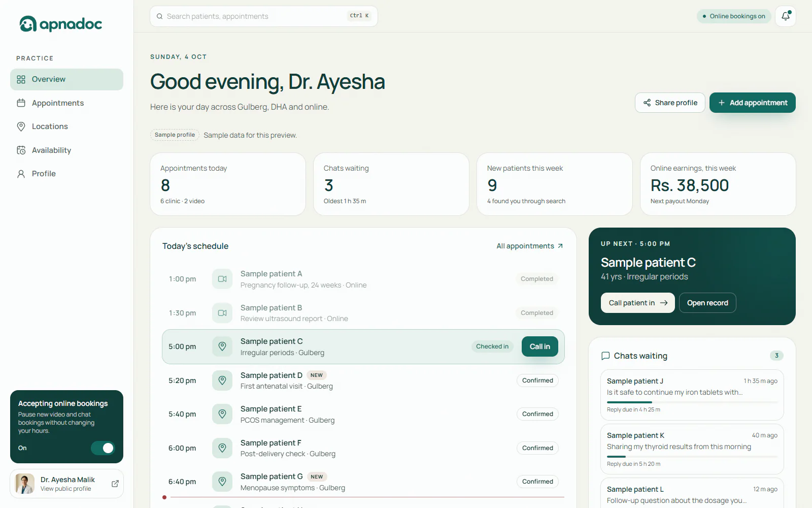Click the Completed badge for Sample patient B
This screenshot has width=812, height=508.
[537, 313]
